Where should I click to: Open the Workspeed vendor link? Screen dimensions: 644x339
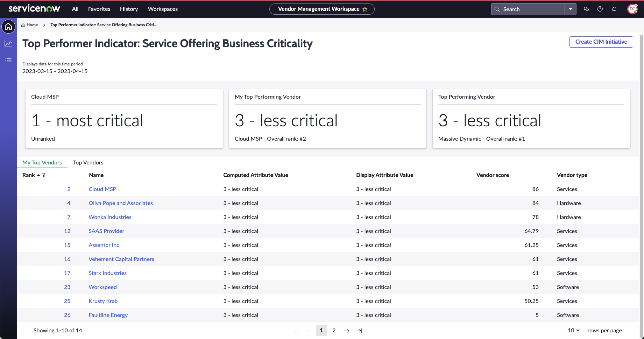click(103, 287)
